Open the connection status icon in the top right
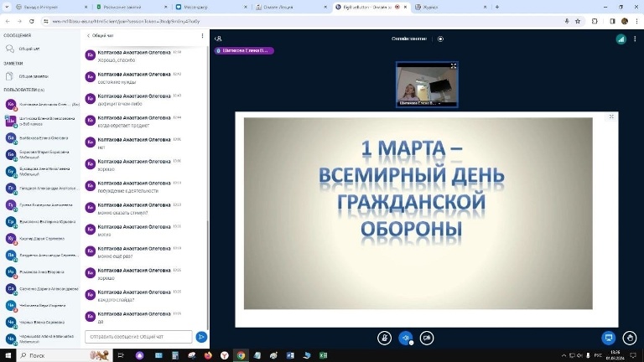The image size is (644, 362). pos(621,39)
